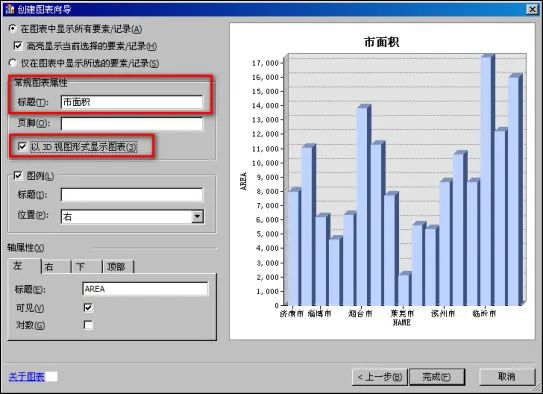
Task: Click the legend title input field
Action: click(x=132, y=195)
